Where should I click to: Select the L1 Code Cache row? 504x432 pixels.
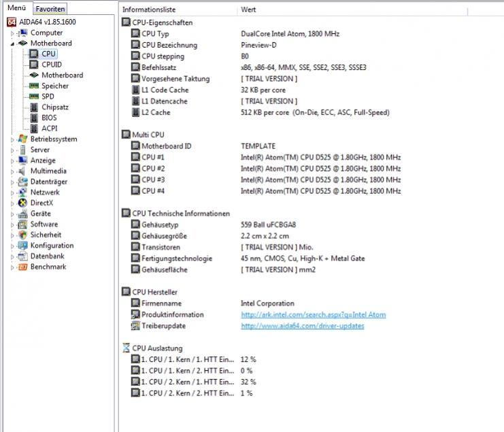[208, 90]
